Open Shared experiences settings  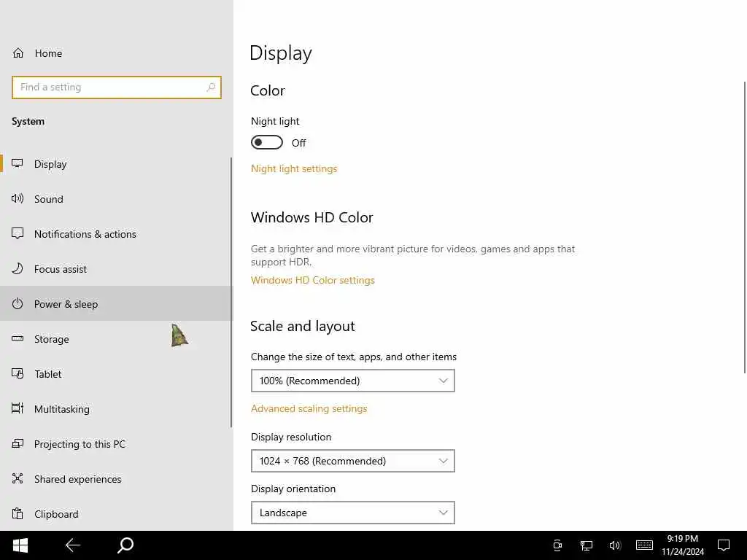pyautogui.click(x=116, y=479)
